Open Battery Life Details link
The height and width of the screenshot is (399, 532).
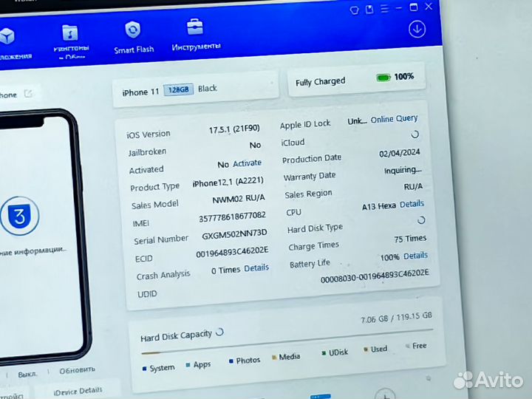[x=415, y=256]
